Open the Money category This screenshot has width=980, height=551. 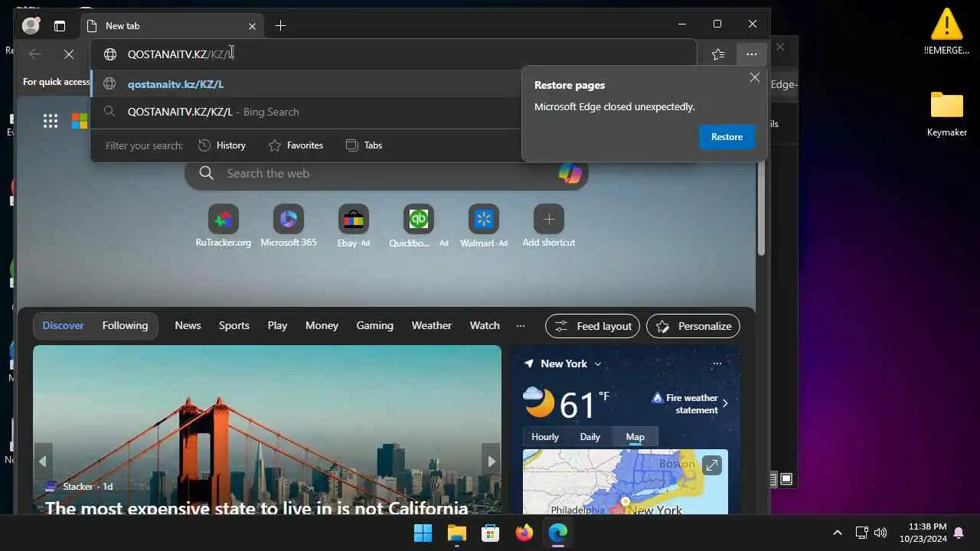pos(322,325)
